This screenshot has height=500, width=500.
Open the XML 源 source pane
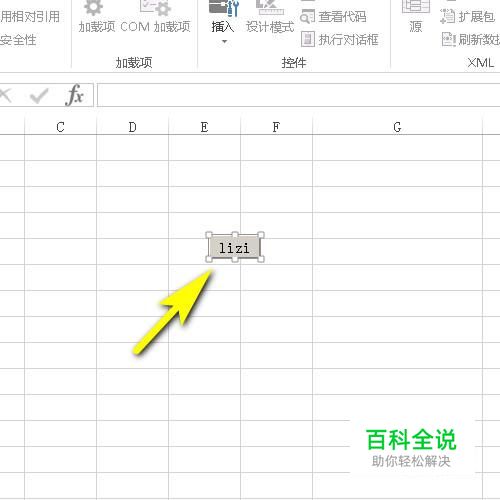pos(415,17)
